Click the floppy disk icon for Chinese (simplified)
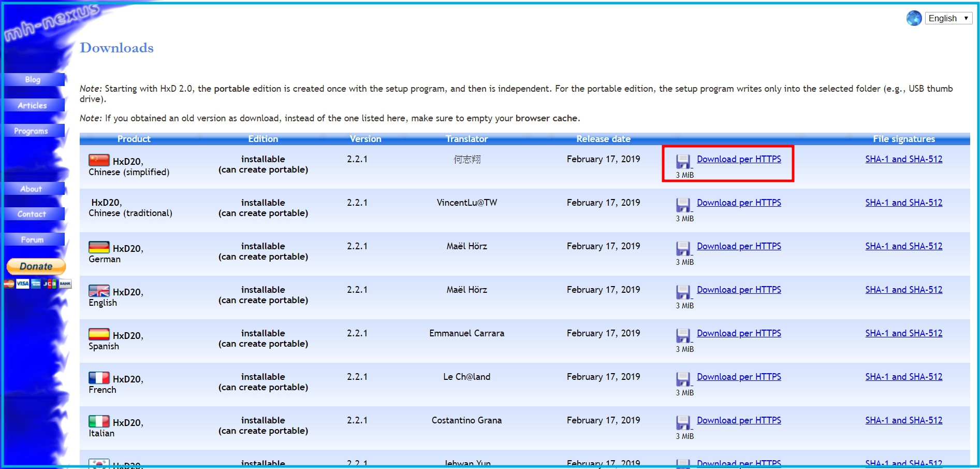Screen dimensions: 980x469 [x=683, y=161]
